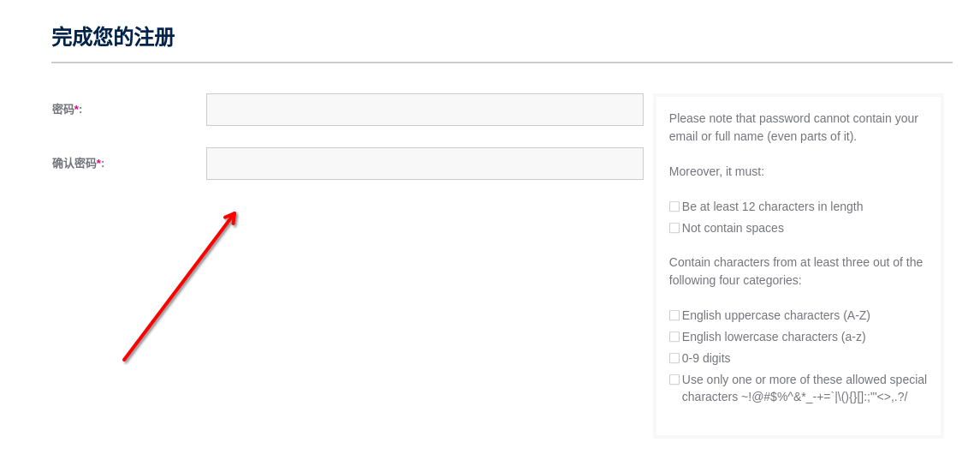Enable the '0-9 digits' checkbox
The height and width of the screenshot is (466, 980).
674,358
